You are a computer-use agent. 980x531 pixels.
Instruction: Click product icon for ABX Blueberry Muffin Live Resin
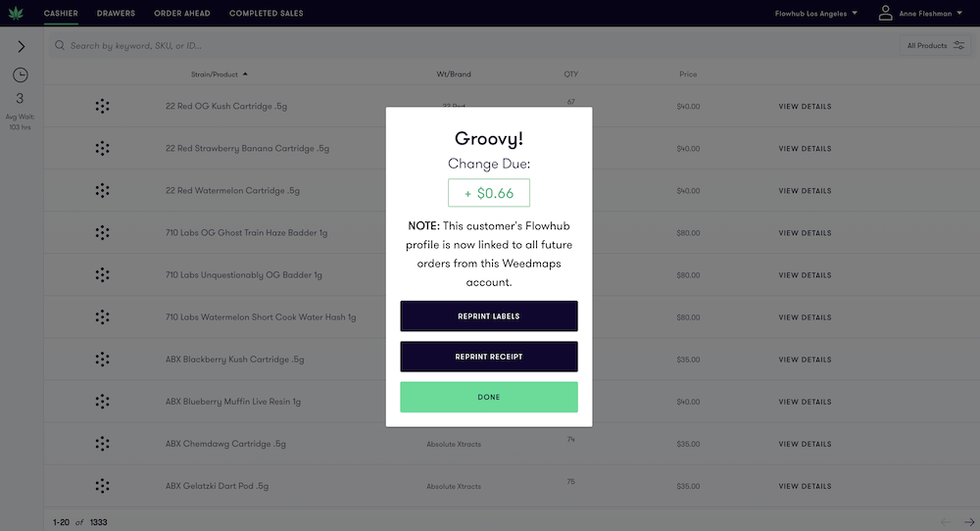[x=103, y=402]
